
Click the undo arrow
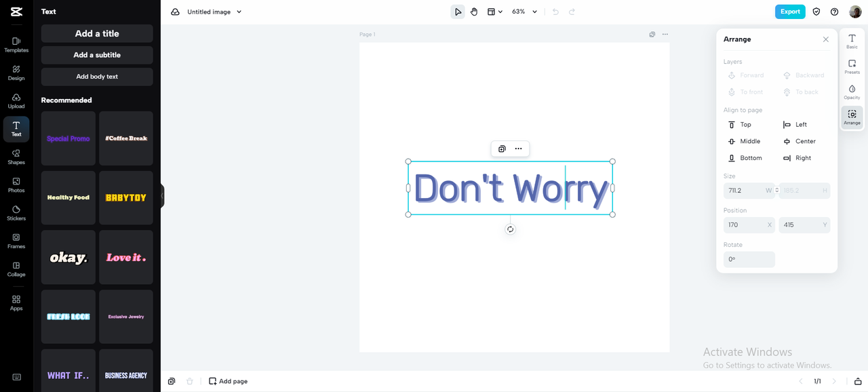click(x=555, y=12)
